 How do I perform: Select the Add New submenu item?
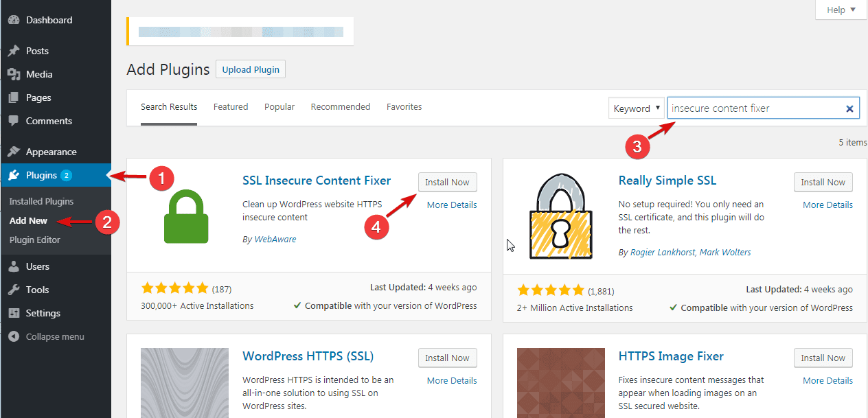click(x=28, y=220)
